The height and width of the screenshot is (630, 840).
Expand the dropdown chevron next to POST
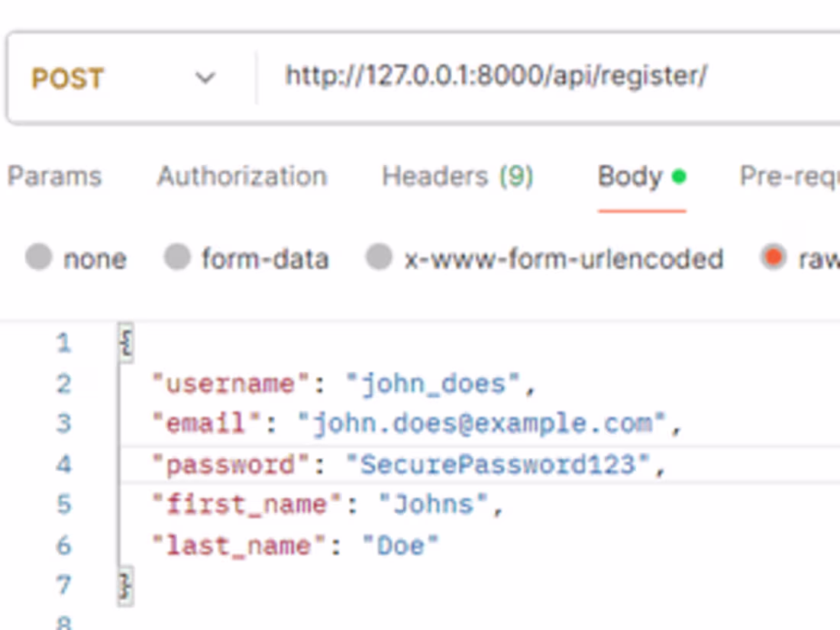[205, 77]
